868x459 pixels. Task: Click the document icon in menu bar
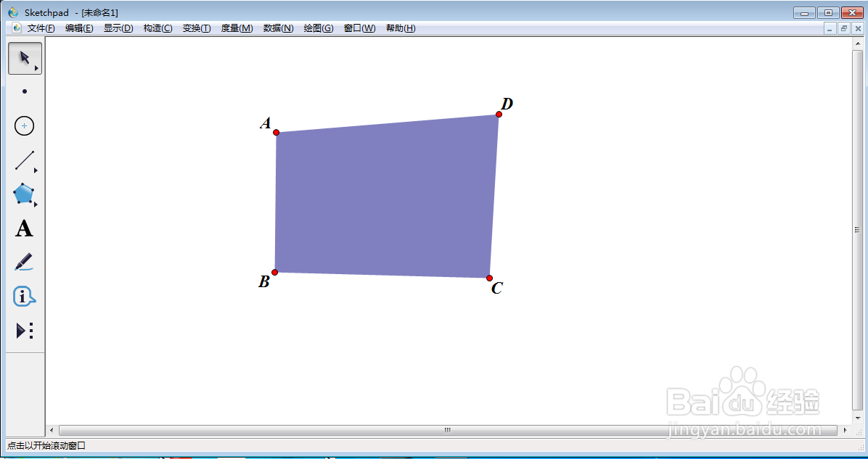[17, 28]
